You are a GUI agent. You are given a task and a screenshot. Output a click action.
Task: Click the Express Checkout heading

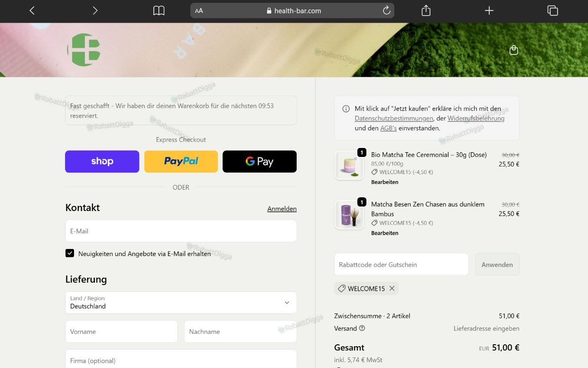coord(181,139)
